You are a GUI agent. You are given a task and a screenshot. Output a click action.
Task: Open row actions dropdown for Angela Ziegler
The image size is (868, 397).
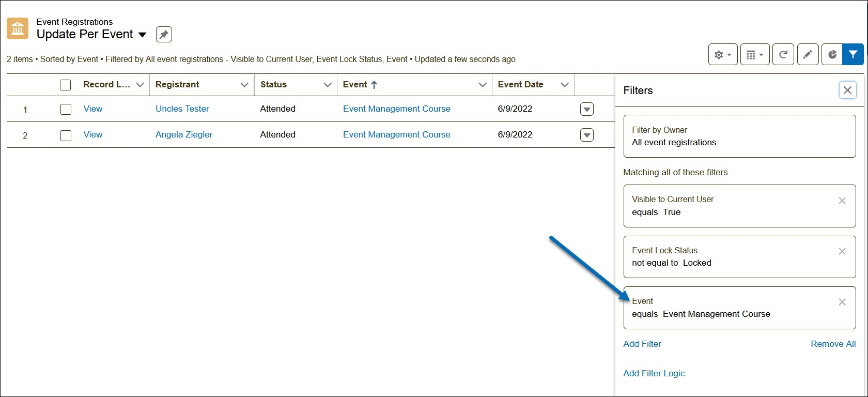click(586, 135)
